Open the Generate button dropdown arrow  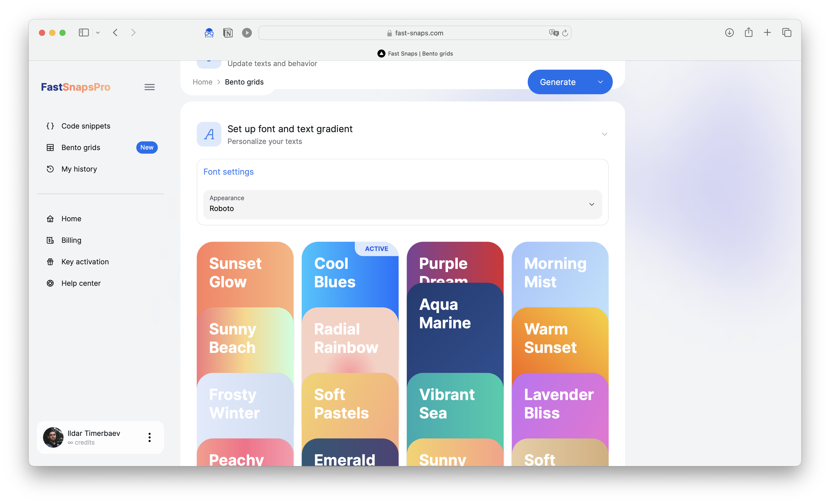click(x=600, y=82)
